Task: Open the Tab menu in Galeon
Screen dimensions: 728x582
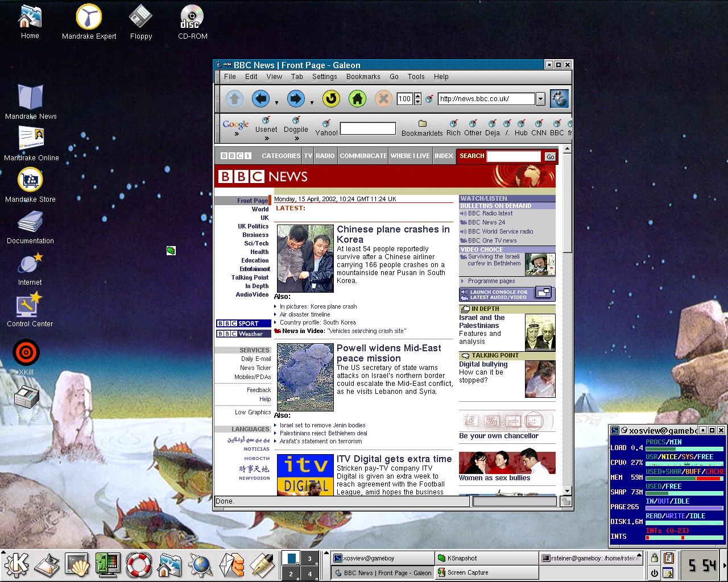Action: click(x=297, y=77)
